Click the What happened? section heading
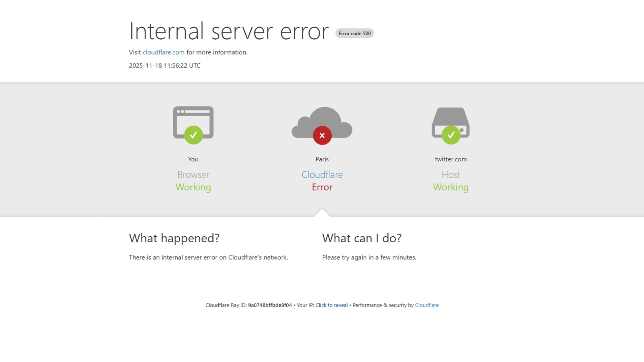 pyautogui.click(x=174, y=238)
